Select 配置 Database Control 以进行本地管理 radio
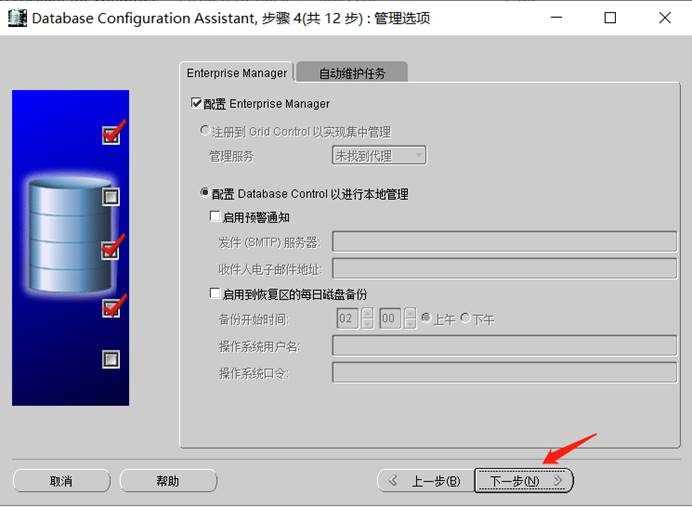 pyautogui.click(x=204, y=192)
